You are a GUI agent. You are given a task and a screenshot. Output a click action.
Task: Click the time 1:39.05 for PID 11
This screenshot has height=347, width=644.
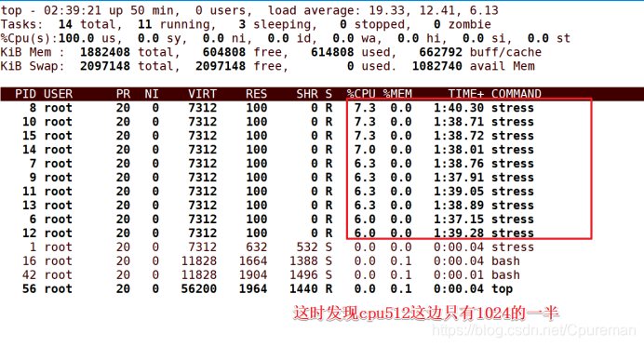pyautogui.click(x=459, y=192)
